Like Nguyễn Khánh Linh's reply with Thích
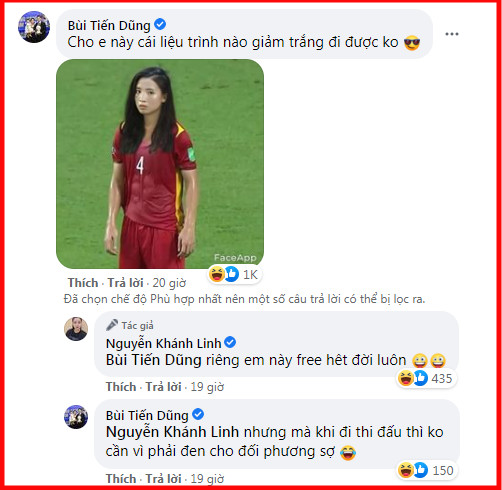The image size is (502, 490). pyautogui.click(x=121, y=387)
